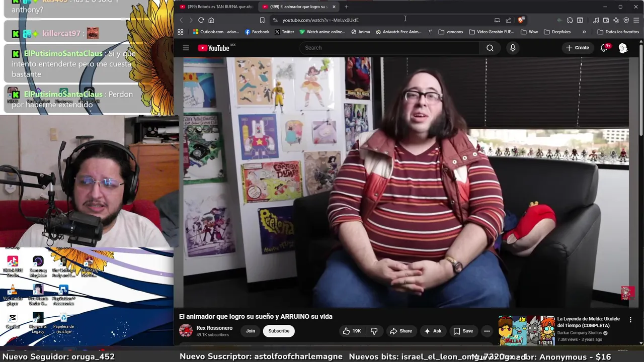Subscribe to Rex Rossonero

(x=279, y=331)
